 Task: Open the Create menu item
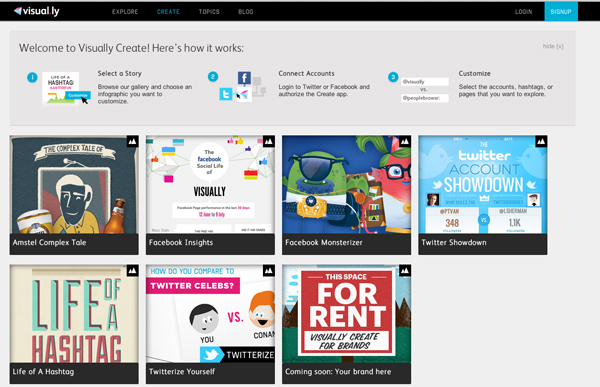168,12
